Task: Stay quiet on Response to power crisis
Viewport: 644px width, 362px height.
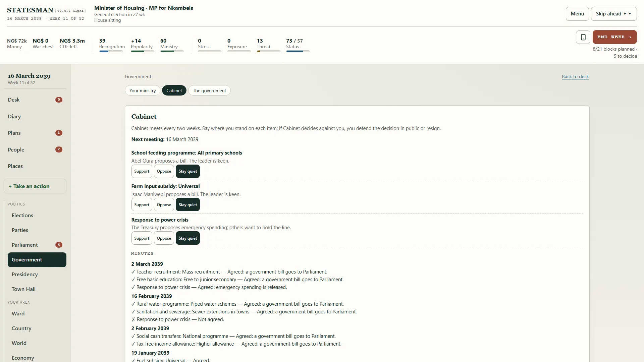Action: pyautogui.click(x=188, y=238)
